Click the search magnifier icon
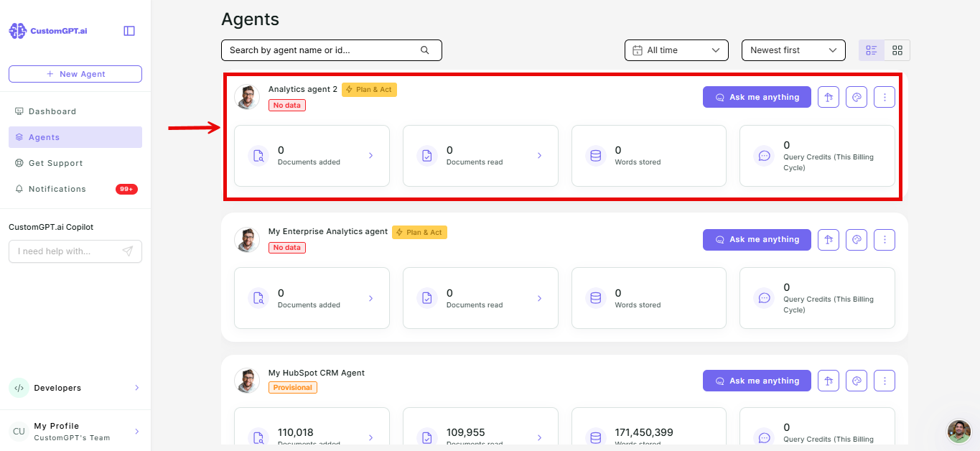The height and width of the screenshot is (451, 980). (424, 50)
